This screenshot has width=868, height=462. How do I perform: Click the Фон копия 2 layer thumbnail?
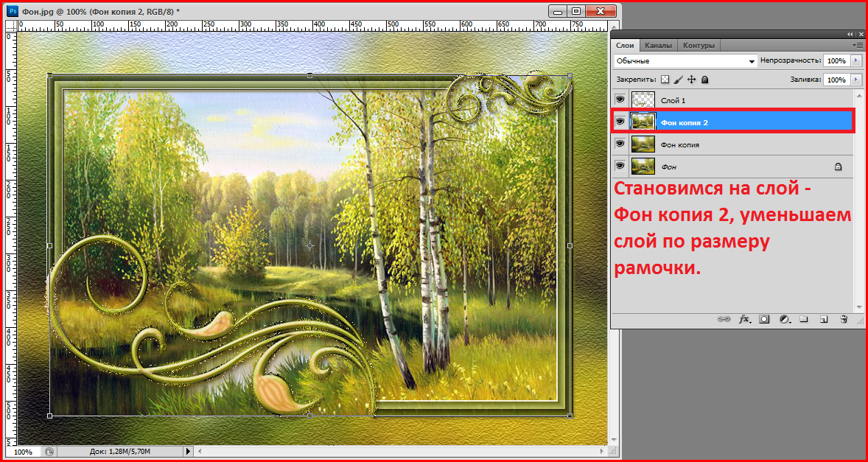pyautogui.click(x=643, y=122)
